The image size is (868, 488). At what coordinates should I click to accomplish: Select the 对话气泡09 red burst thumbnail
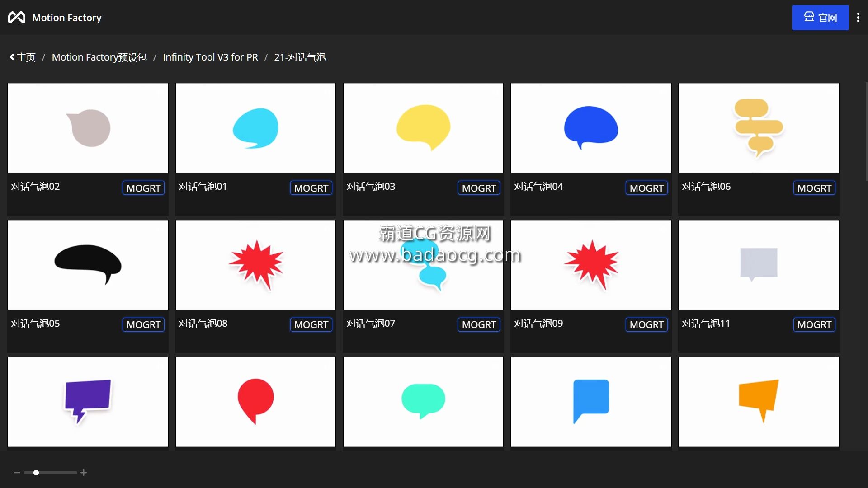point(591,265)
